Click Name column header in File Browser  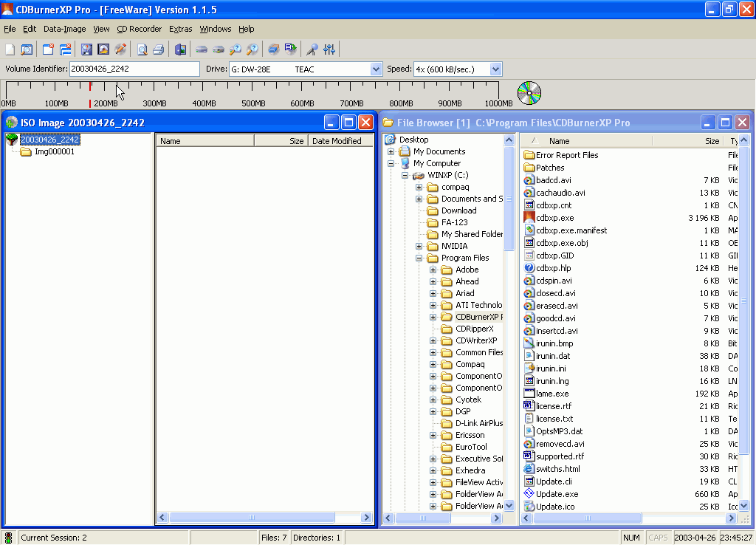click(x=587, y=141)
